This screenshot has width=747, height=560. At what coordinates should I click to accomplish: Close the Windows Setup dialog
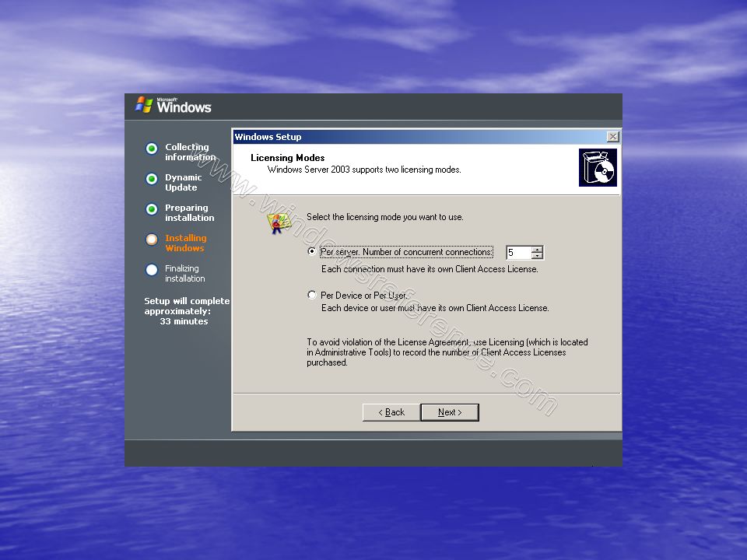[x=612, y=137]
